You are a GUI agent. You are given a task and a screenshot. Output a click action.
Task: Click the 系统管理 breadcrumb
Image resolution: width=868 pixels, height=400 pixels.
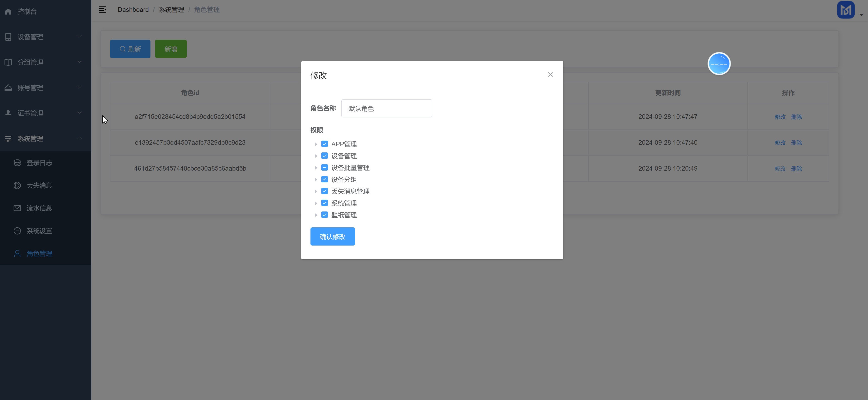click(x=172, y=10)
